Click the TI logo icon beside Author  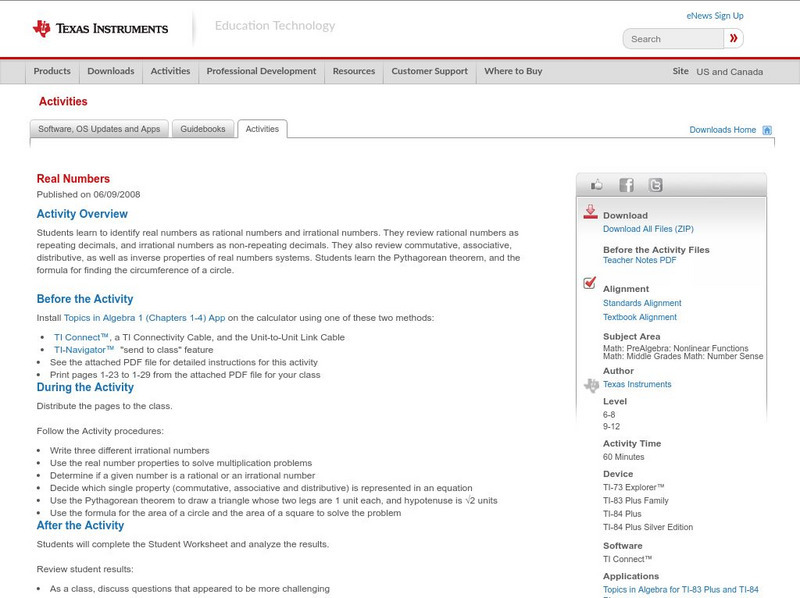pos(591,385)
